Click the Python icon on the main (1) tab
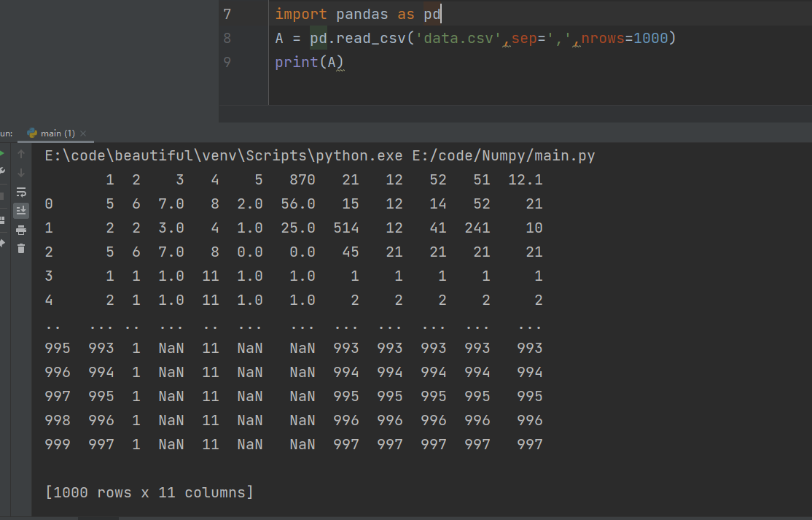Viewport: 812px width, 520px height. pyautogui.click(x=32, y=133)
